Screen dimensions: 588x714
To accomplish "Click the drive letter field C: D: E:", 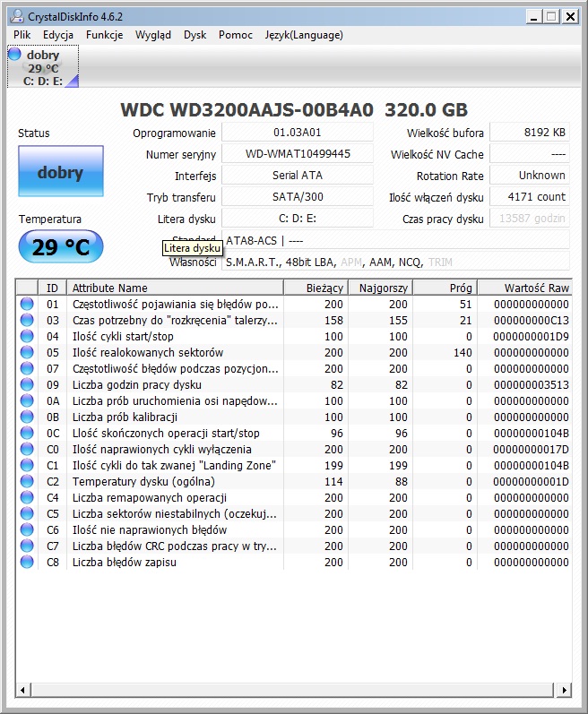I will pyautogui.click(x=298, y=218).
